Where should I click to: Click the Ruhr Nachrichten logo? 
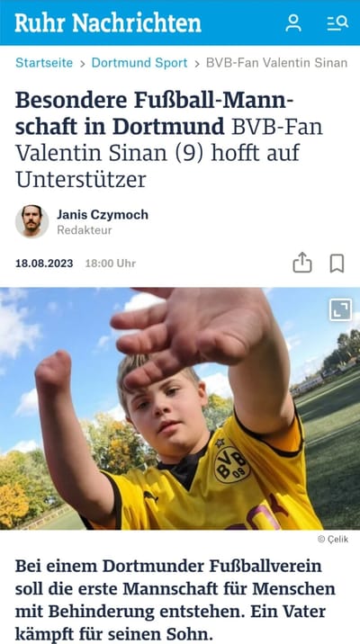click(108, 22)
